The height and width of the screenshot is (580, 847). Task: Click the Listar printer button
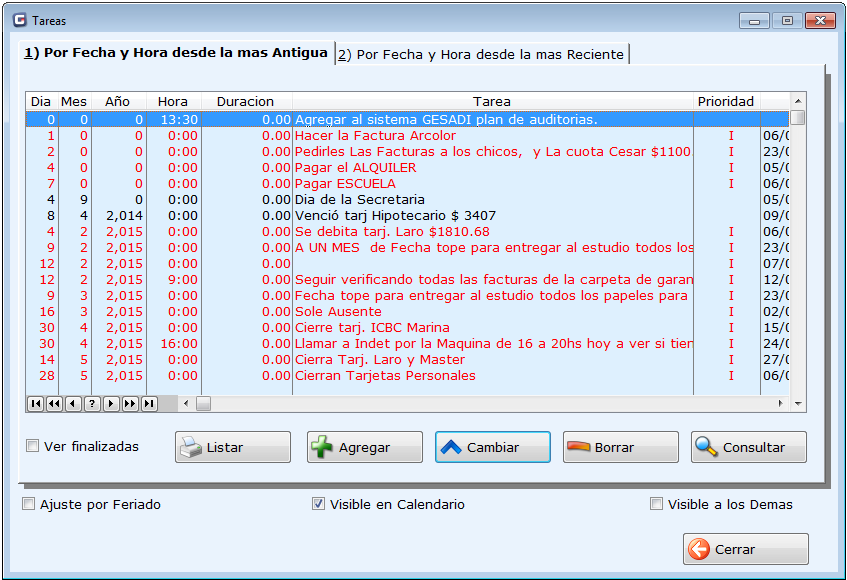point(232,447)
